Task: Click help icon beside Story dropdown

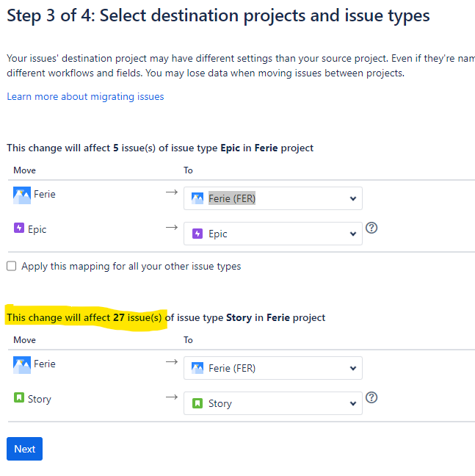Action: coord(371,397)
